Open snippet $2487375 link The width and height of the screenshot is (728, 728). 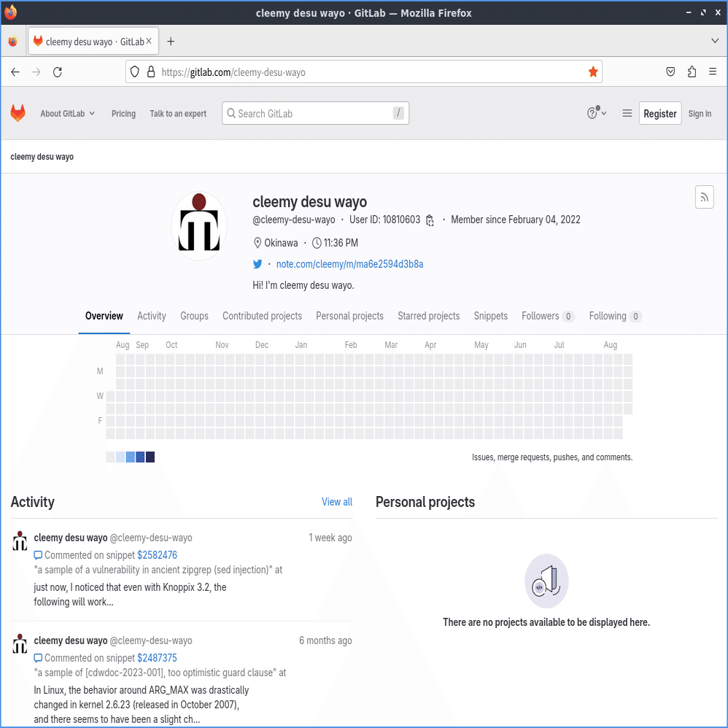[157, 658]
